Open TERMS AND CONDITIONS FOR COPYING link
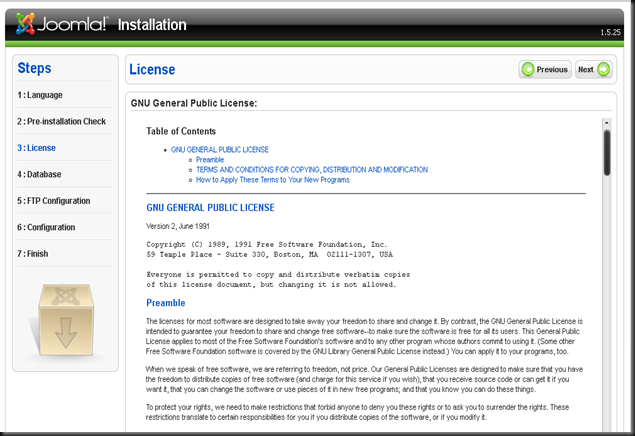The image size is (635, 436). [x=312, y=170]
